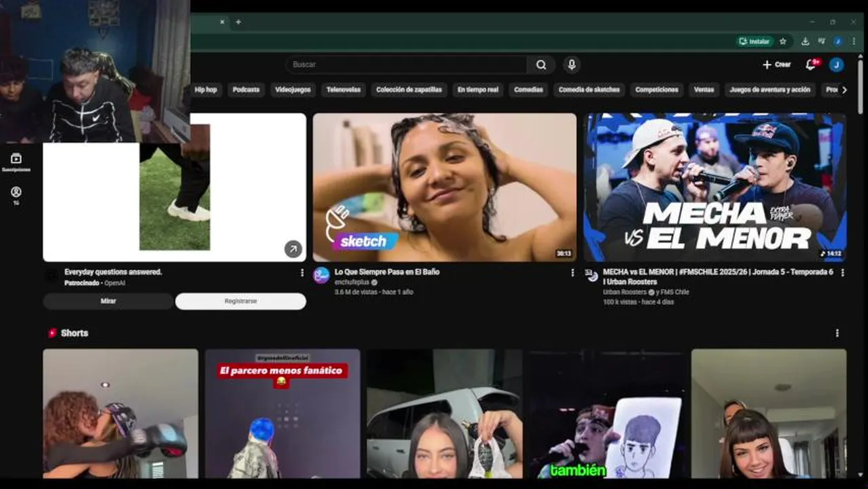Screen dimensions: 868x489
Task: Activate voice search microphone
Action: click(571, 65)
